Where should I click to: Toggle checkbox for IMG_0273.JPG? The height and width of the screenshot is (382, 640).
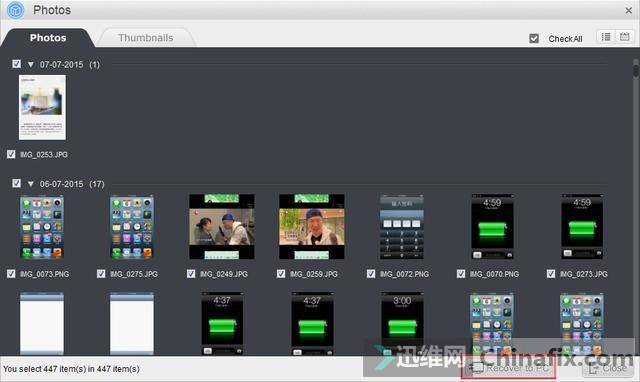click(x=551, y=273)
